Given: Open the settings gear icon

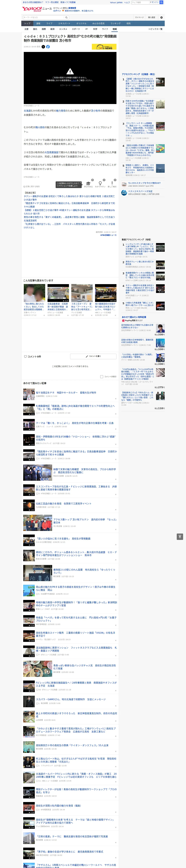Looking at the screenshot, I should [161, 18].
